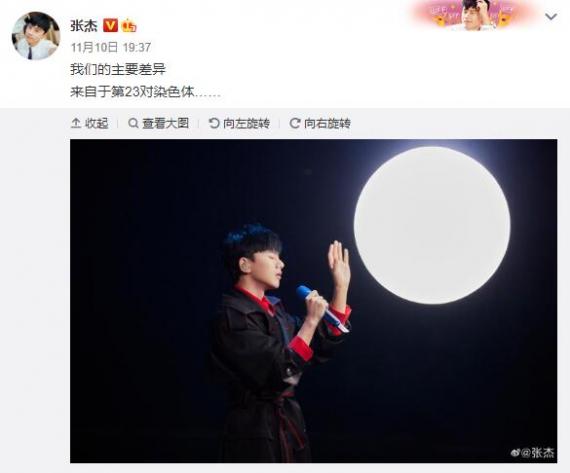Viewport: 570px width, 473px height.
Task: Rotate the image right with the 向右旋转 label
Action: [x=327, y=123]
